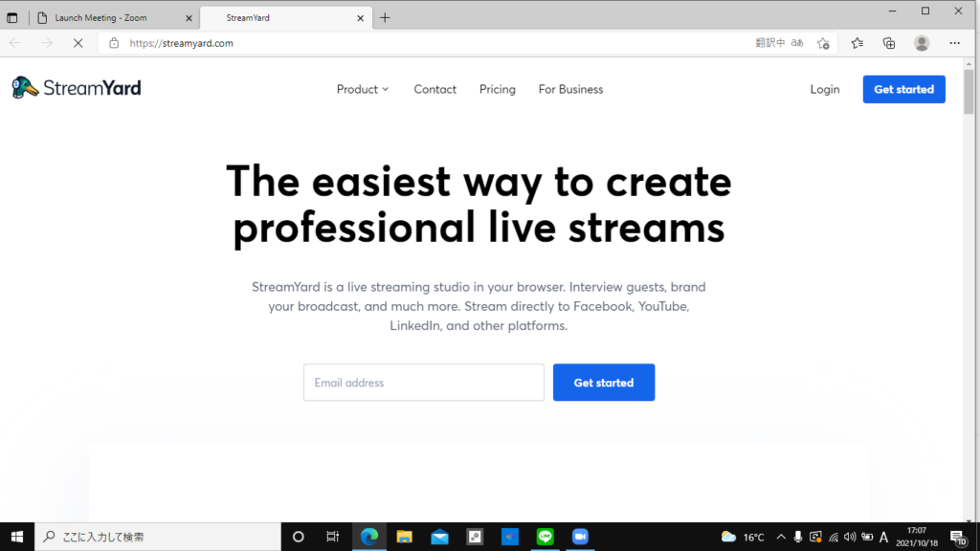The height and width of the screenshot is (551, 980).
Task: Open Edge Settings and more menu
Action: (954, 43)
